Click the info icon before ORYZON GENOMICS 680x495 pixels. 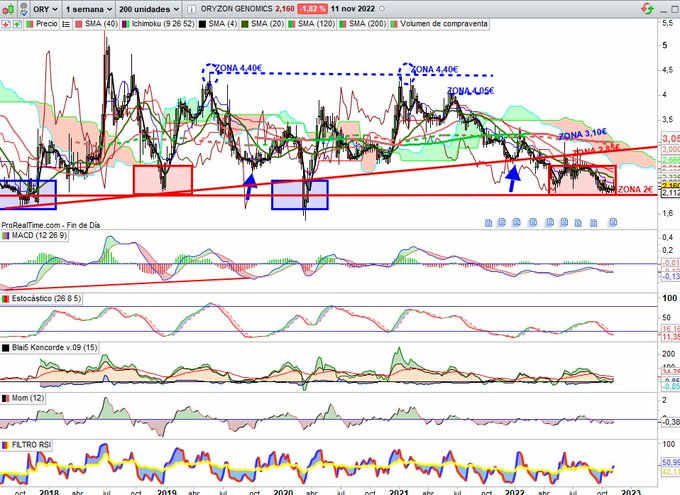pos(192,9)
